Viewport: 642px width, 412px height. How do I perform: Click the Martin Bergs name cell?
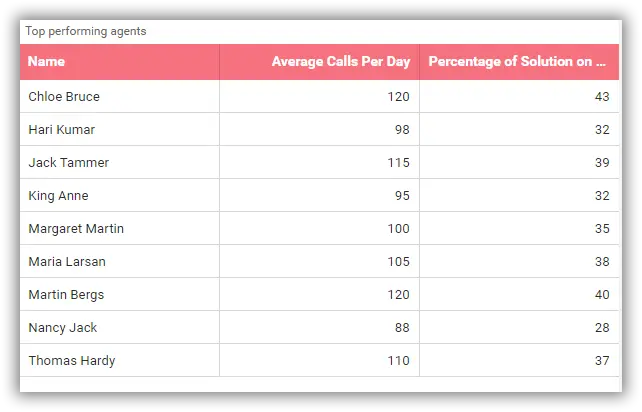(66, 295)
